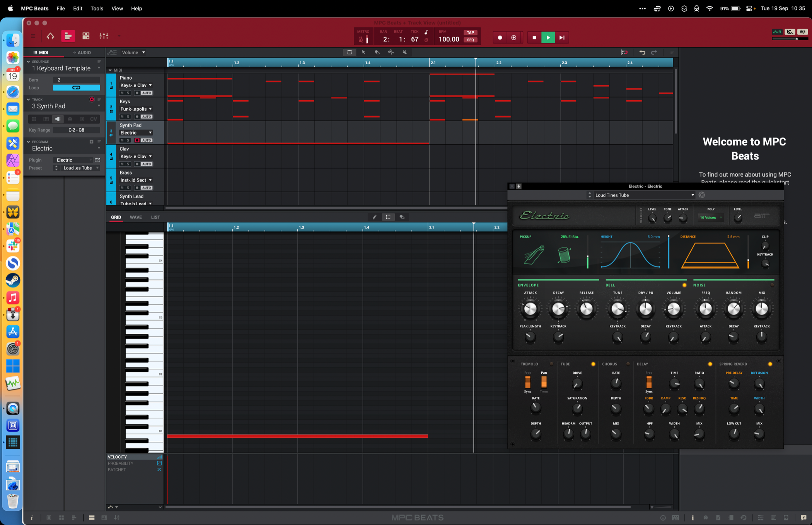This screenshot has height=525, width=812.
Task: Open the hamburger menu in the toolbar
Action: [33, 36]
